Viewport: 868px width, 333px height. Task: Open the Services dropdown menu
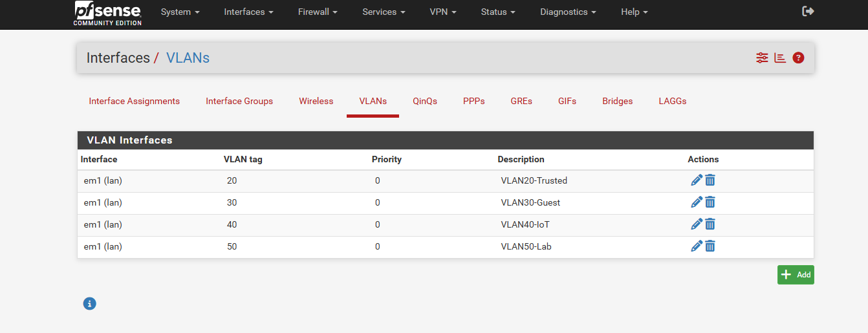tap(384, 12)
